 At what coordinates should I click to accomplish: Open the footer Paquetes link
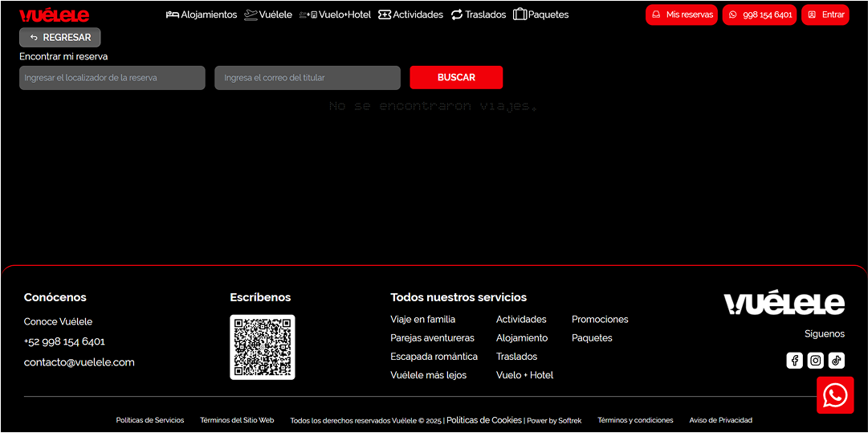pyautogui.click(x=592, y=337)
